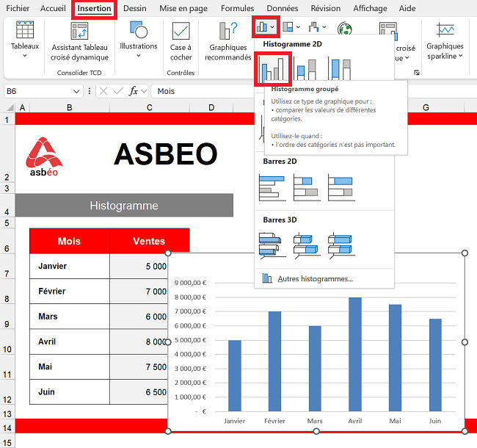Screen dimensions: 477x448
Task: Choose the 100% stacked 3D bar icon
Action: pos(341,245)
